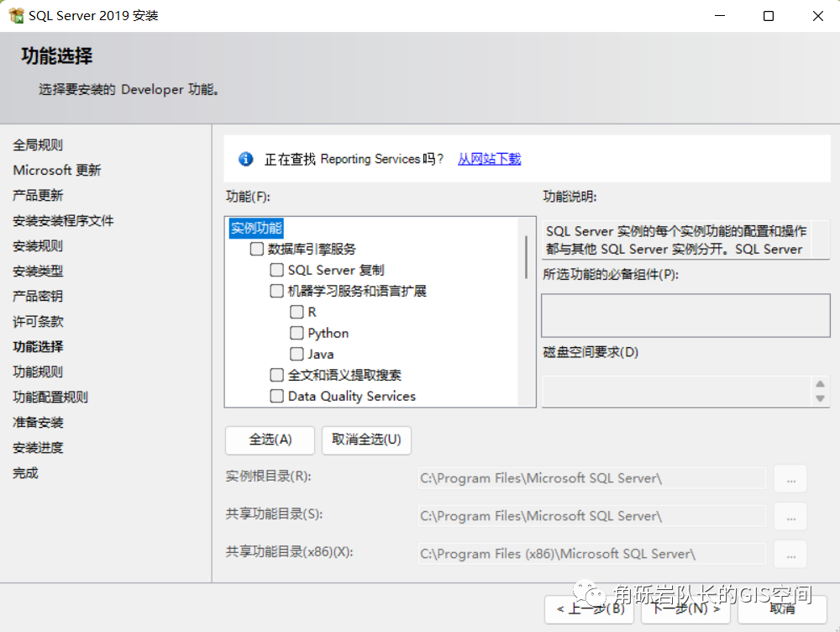Select 安装安装程序文件 step in sidebar
Image resolution: width=840 pixels, height=632 pixels.
click(x=63, y=220)
